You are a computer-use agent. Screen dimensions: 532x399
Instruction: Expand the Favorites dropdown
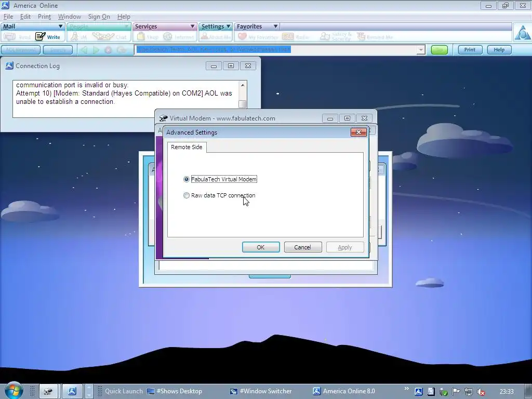point(275,26)
